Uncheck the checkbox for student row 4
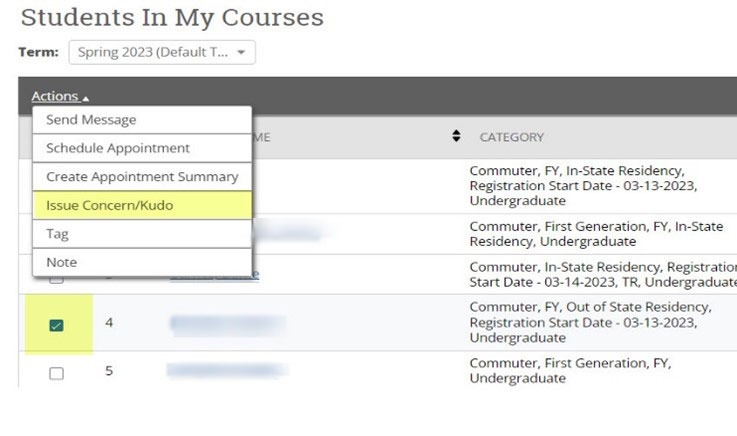737x436 pixels. [56, 325]
